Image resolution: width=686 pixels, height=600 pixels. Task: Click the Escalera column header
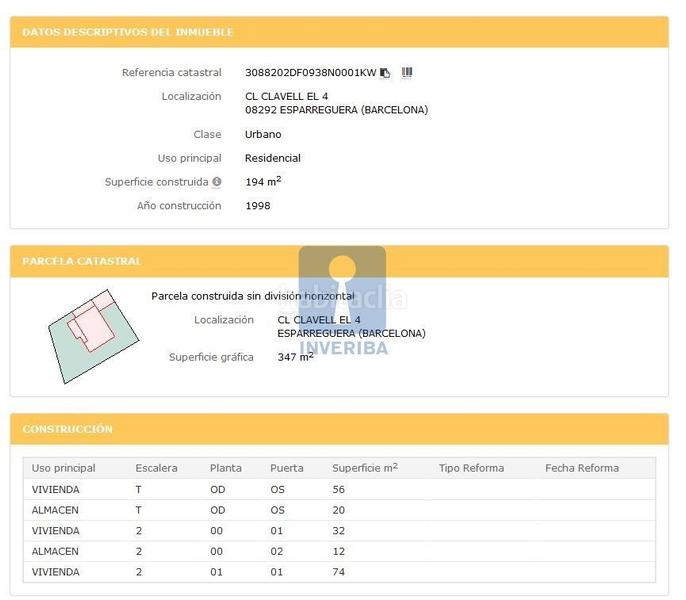156,468
